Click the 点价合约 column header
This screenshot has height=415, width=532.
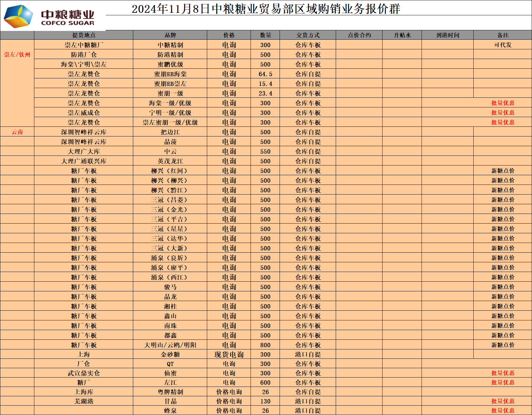click(x=359, y=35)
